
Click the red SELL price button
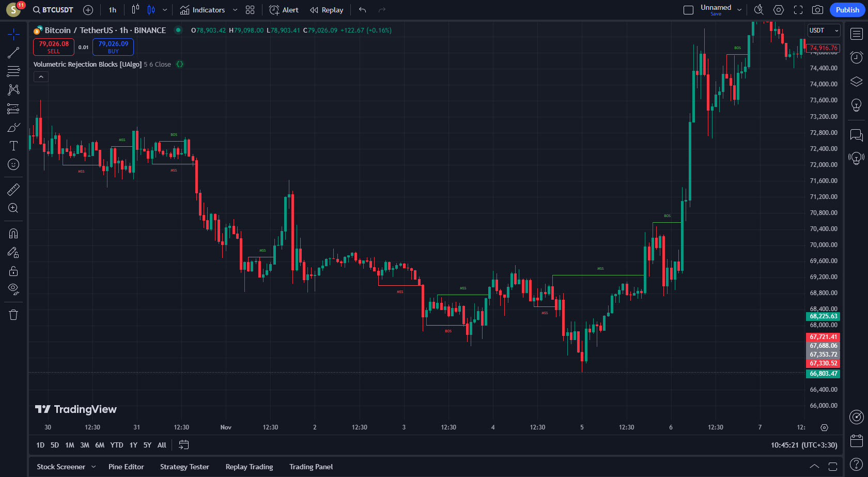coord(54,47)
